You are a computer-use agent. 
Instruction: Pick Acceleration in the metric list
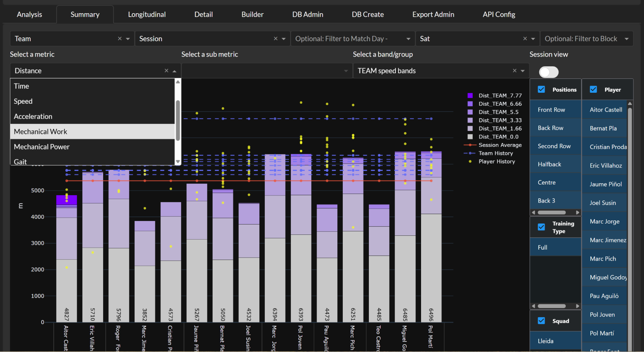92,116
